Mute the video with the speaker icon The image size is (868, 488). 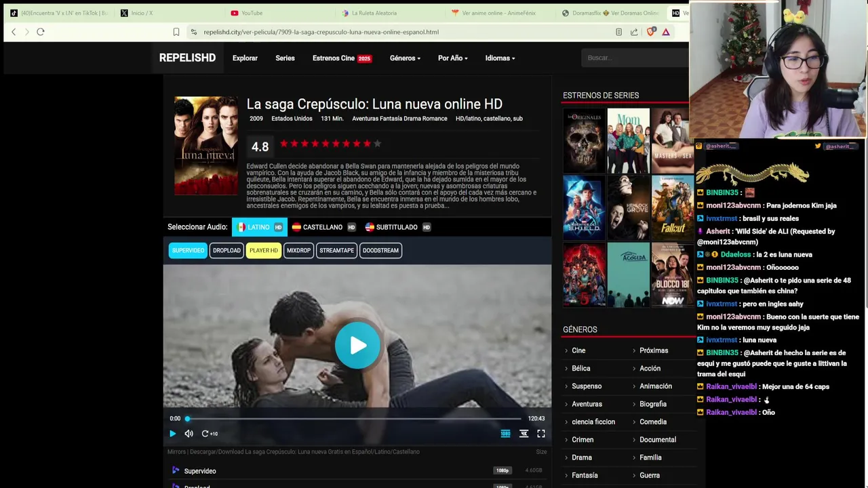click(x=189, y=434)
